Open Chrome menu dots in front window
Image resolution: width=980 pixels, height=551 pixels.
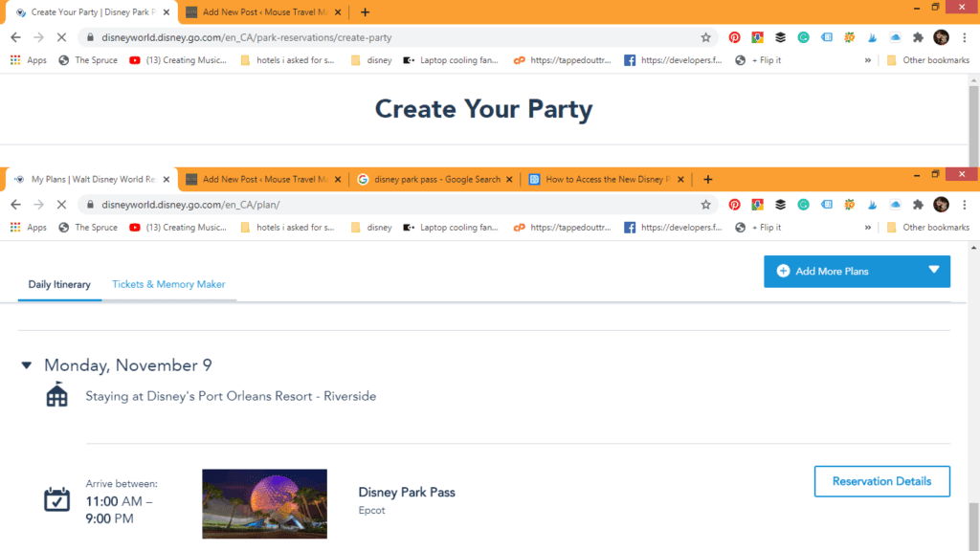[x=965, y=205]
